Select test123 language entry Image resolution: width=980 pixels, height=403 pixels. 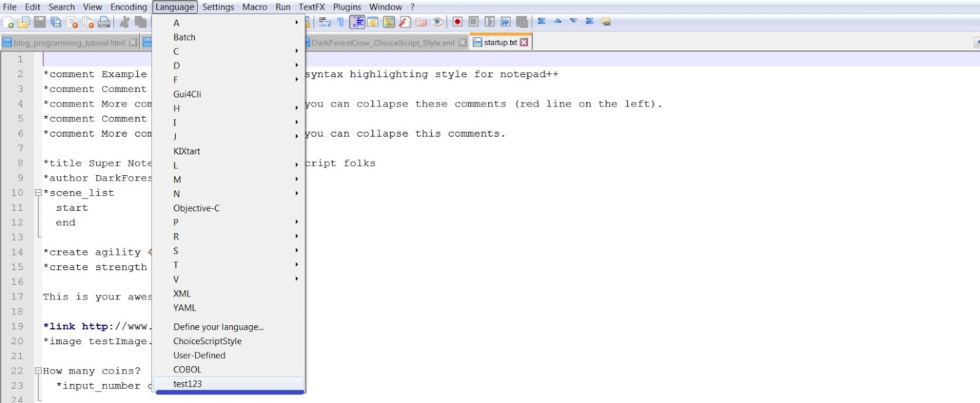coord(229,384)
